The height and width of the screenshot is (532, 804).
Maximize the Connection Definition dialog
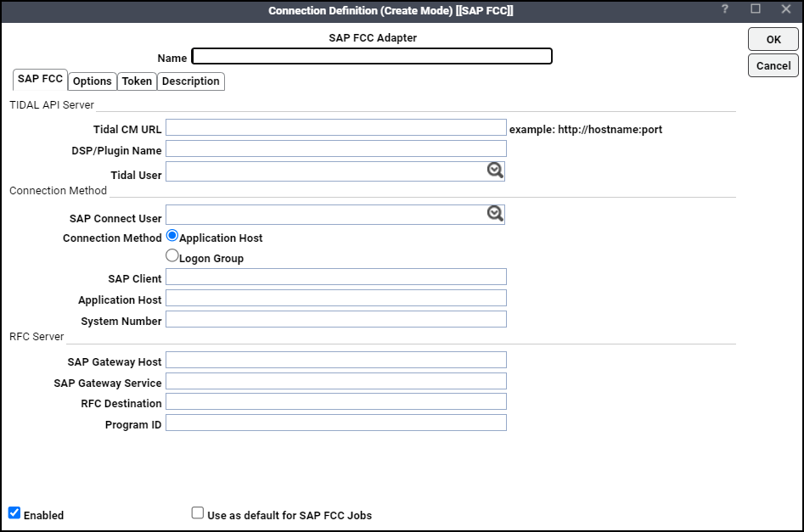tap(756, 8)
